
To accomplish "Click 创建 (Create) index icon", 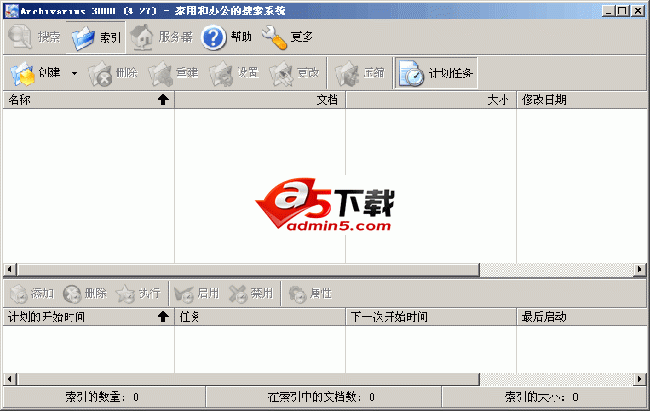I will tap(35, 73).
